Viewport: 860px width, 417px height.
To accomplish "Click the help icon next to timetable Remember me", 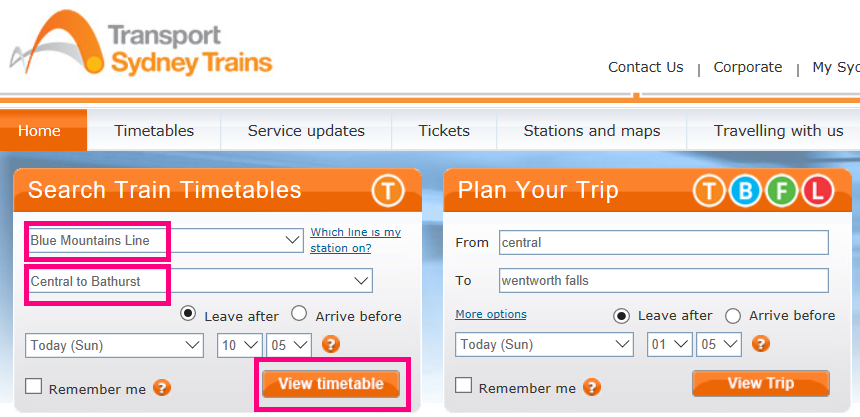I will click(x=162, y=388).
